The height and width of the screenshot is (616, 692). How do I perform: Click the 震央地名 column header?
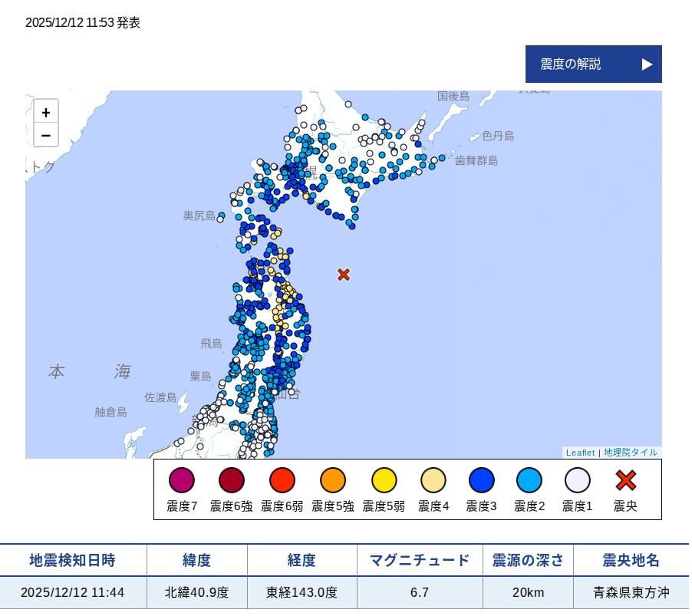631,560
